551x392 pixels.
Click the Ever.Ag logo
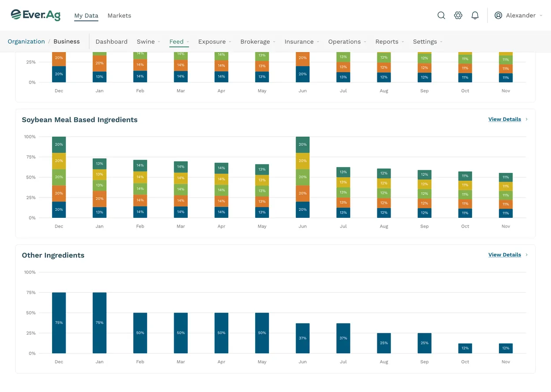36,15
